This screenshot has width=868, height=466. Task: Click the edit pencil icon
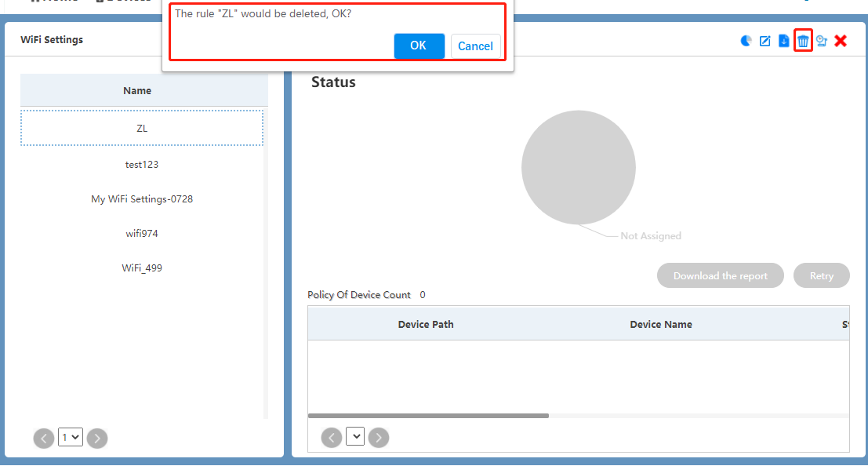[765, 41]
